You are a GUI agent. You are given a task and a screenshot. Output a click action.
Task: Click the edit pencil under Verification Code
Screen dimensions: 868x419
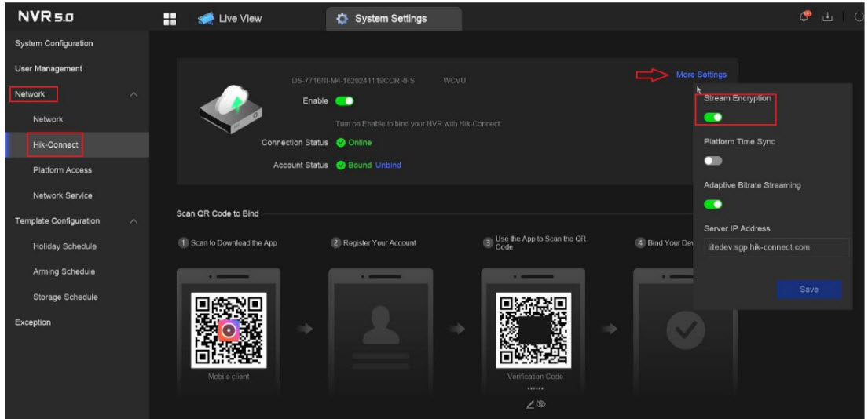click(531, 404)
